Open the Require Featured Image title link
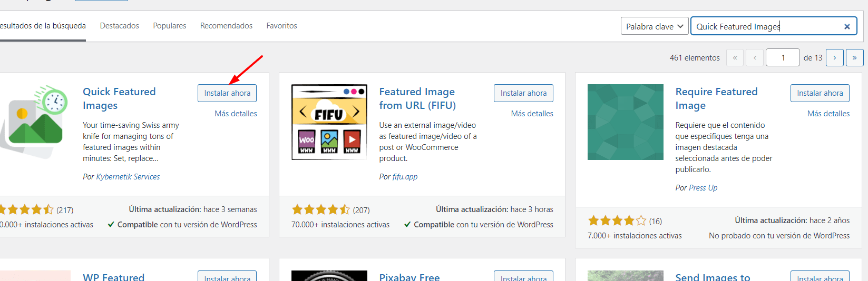Screen dimensions: 868x281 [716, 98]
